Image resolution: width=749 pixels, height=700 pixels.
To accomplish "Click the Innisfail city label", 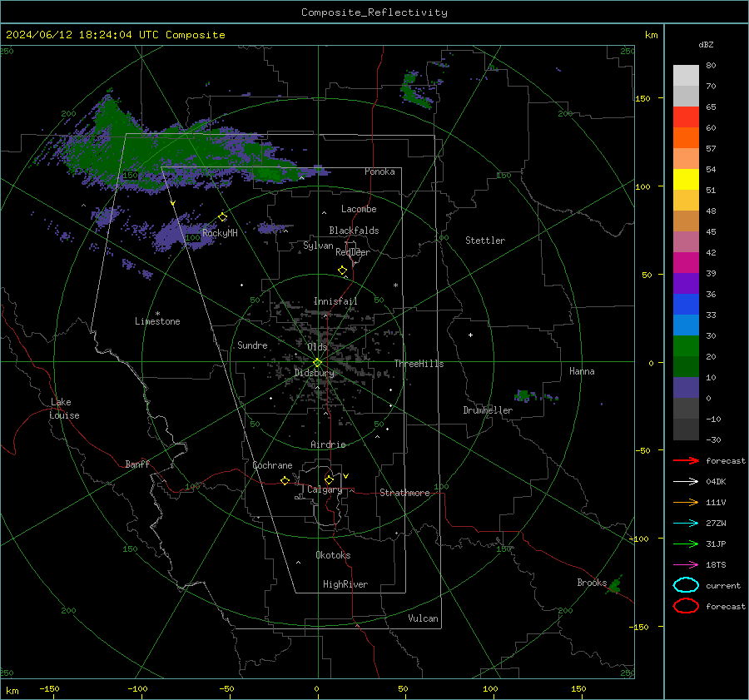I will point(335,301).
